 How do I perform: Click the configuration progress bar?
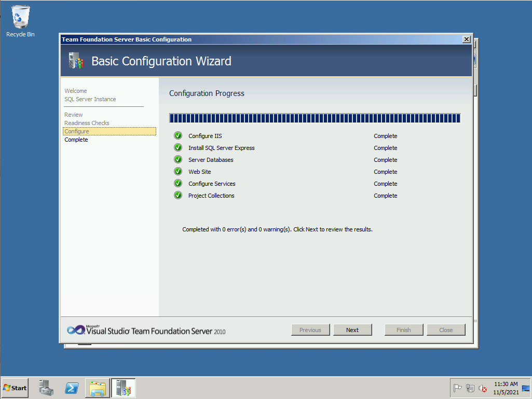(315, 118)
